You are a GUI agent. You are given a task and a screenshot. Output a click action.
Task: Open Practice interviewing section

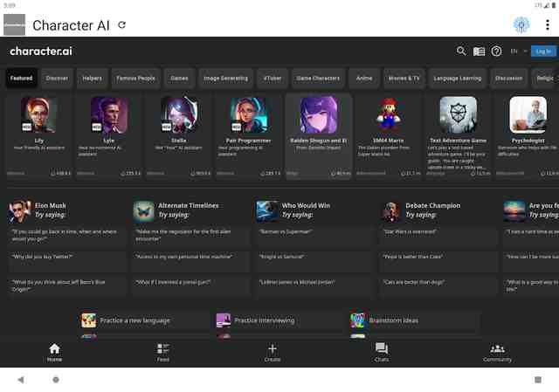pos(278,320)
